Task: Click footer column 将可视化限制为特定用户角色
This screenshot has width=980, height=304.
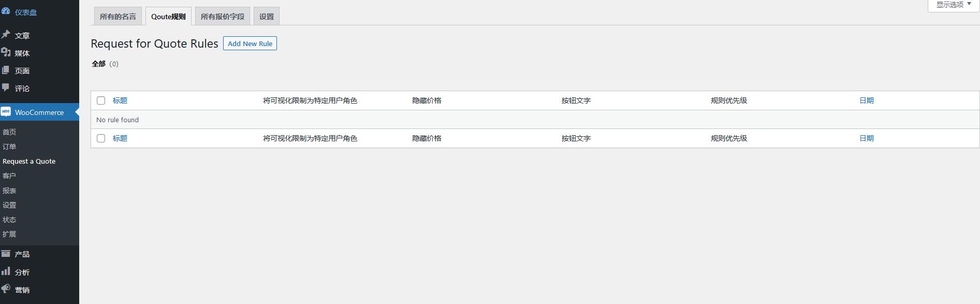Action: pos(310,138)
